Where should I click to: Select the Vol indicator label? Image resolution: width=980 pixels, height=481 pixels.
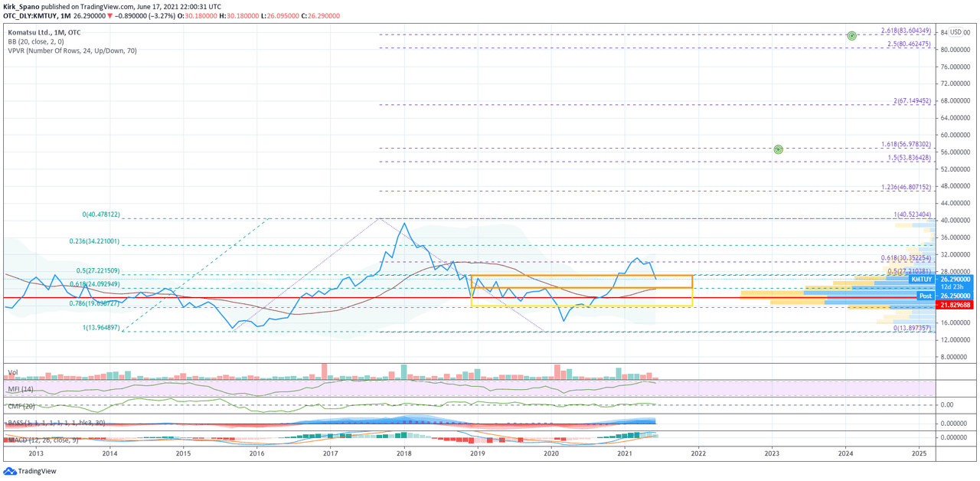(12, 372)
